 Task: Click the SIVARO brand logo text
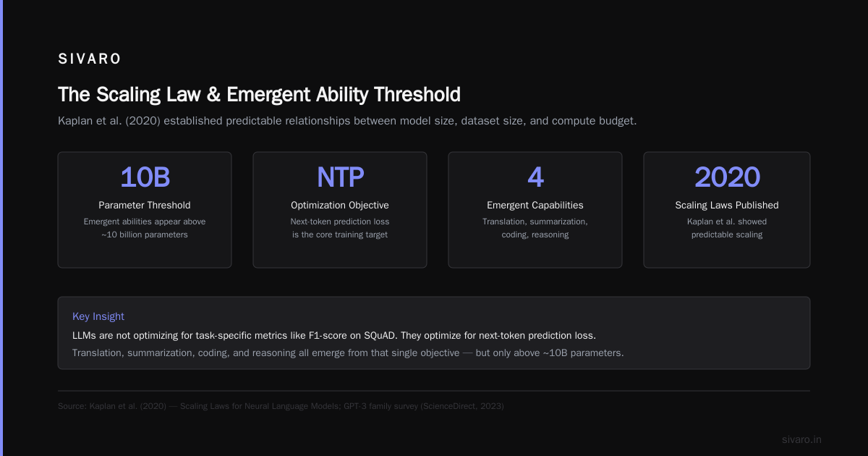point(90,59)
